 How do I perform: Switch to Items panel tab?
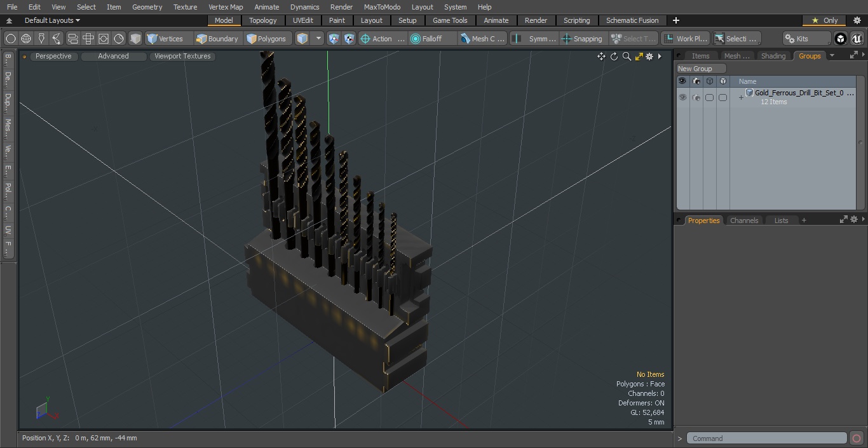(x=701, y=56)
